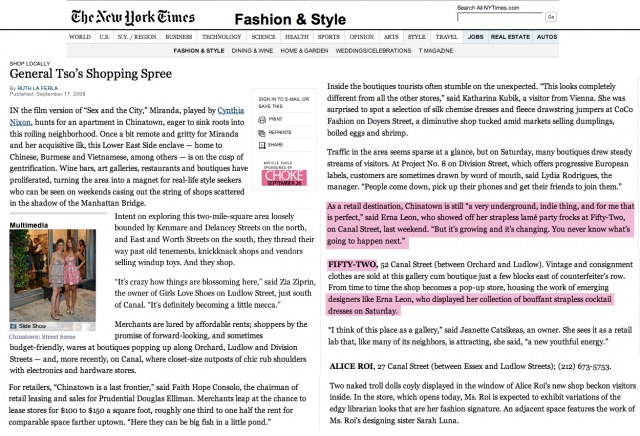Click the Print text link

275,119
